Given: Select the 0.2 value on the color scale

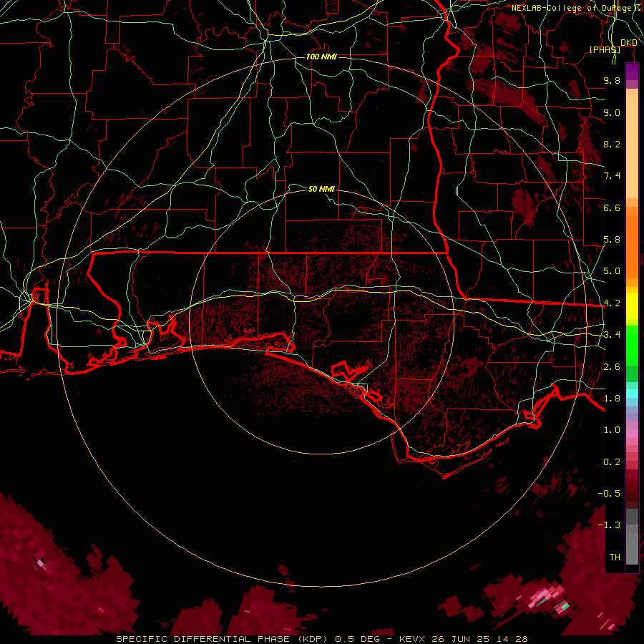Looking at the screenshot, I should [612, 462].
